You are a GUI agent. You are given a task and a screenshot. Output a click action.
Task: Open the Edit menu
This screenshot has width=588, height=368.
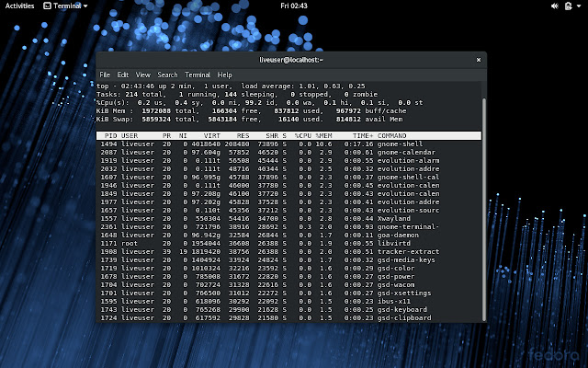122,75
